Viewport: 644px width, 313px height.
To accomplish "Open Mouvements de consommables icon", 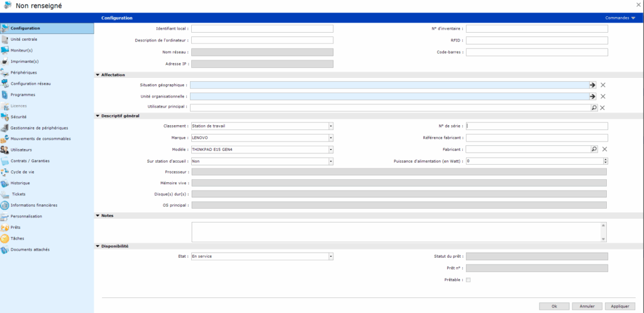I will 5,139.
